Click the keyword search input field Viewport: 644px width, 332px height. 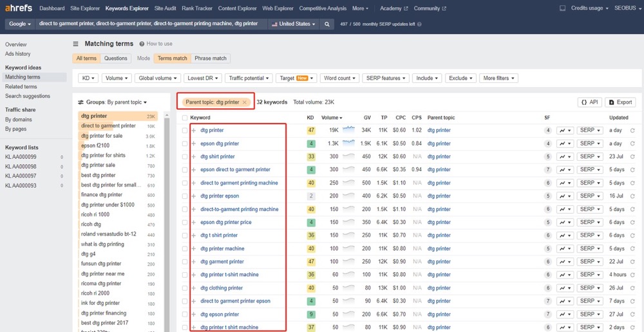click(152, 24)
